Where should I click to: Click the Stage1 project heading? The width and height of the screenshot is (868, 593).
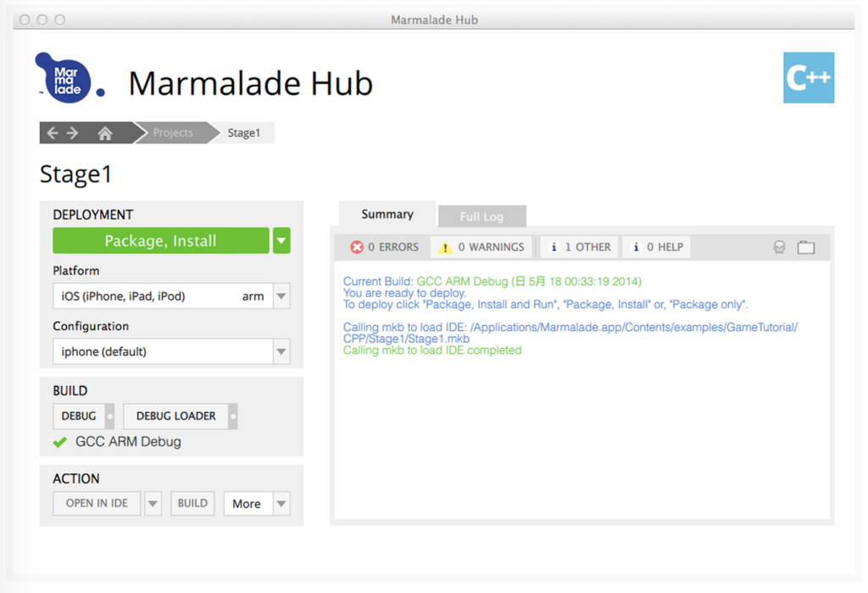pos(75,175)
